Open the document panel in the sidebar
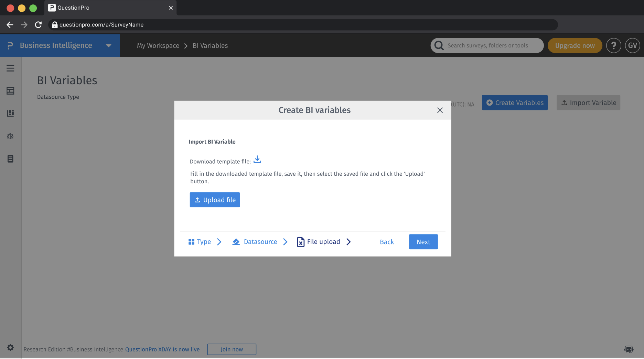Viewport: 644px width, 359px height. (x=10, y=159)
